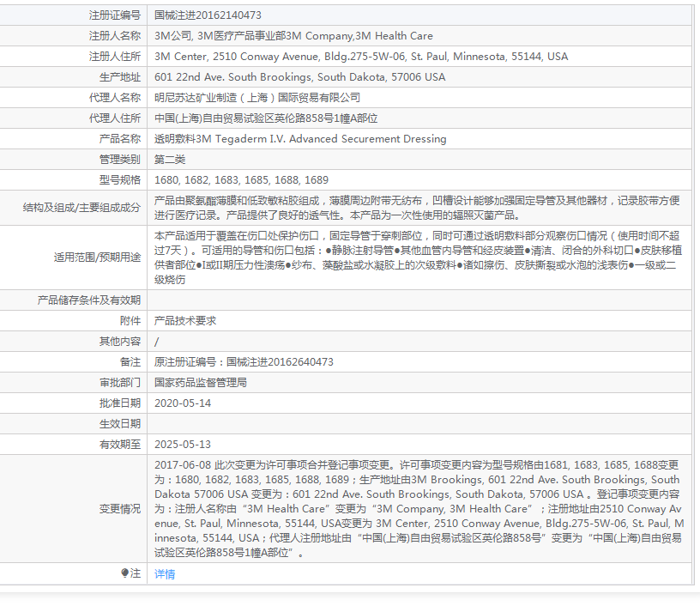Select the change-history text starting 2017-06-08

click(419, 509)
